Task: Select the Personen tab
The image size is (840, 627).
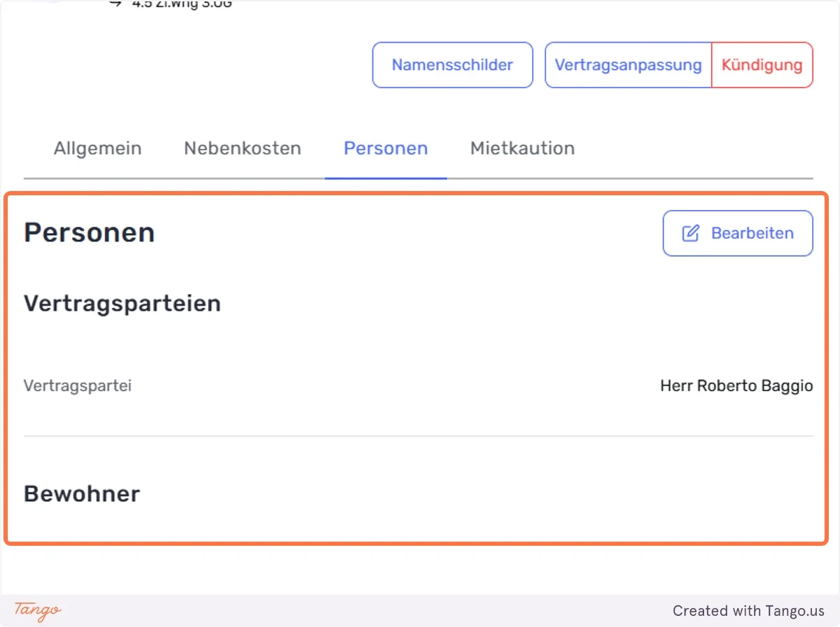Action: pos(386,148)
